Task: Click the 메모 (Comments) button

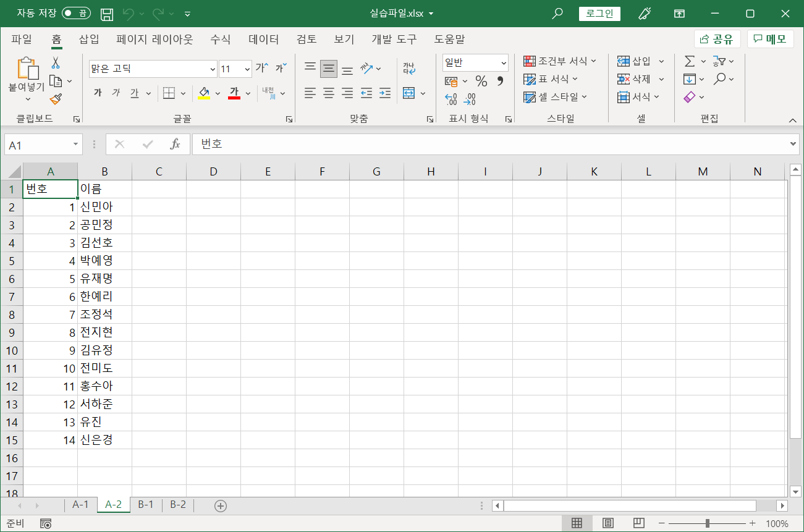Action: (771, 40)
